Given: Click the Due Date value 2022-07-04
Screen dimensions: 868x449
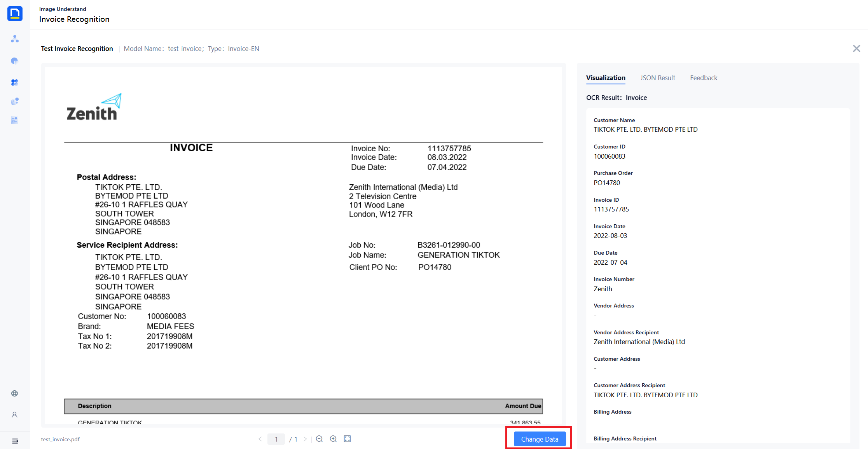Looking at the screenshot, I should (x=610, y=262).
